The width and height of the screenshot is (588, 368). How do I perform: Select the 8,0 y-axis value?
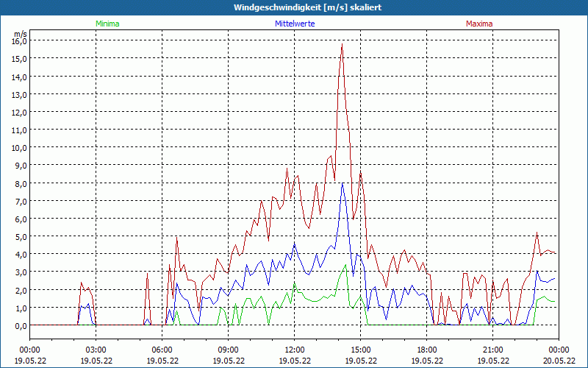point(21,184)
